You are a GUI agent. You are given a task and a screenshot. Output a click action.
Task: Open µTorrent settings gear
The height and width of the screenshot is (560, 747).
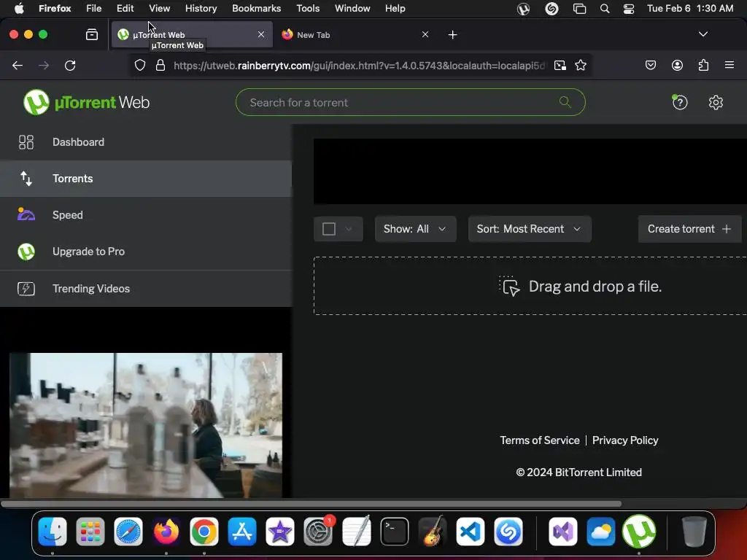pos(716,102)
